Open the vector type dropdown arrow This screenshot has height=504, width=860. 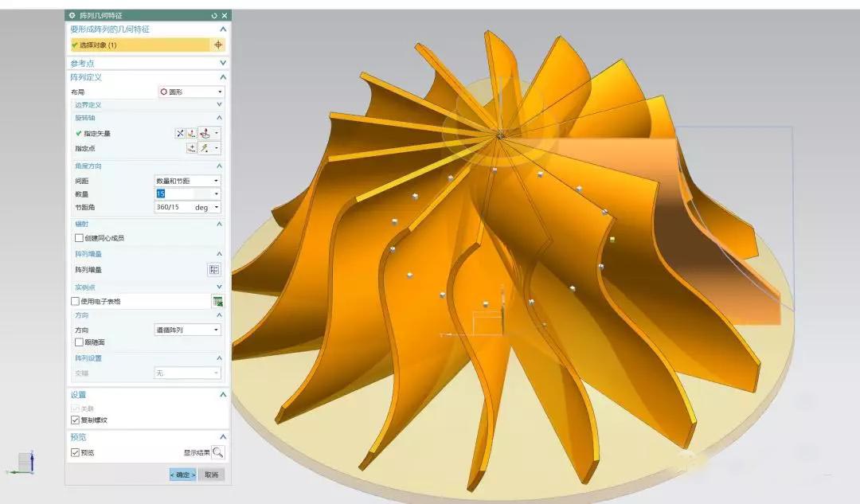pyautogui.click(x=217, y=133)
